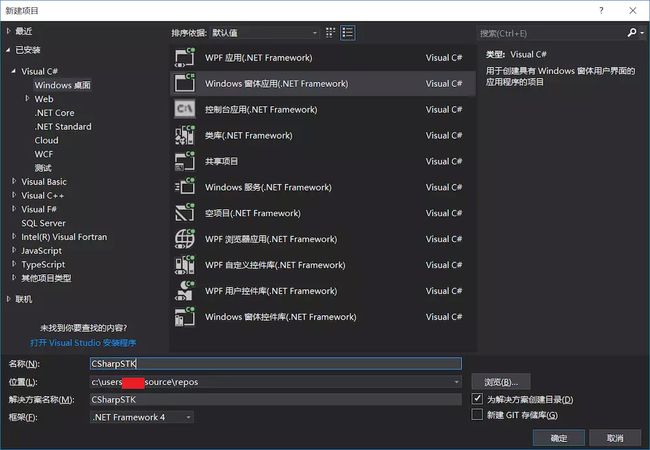The height and width of the screenshot is (450, 650).
Task: Expand the Visual C++ node
Action: tap(14, 195)
